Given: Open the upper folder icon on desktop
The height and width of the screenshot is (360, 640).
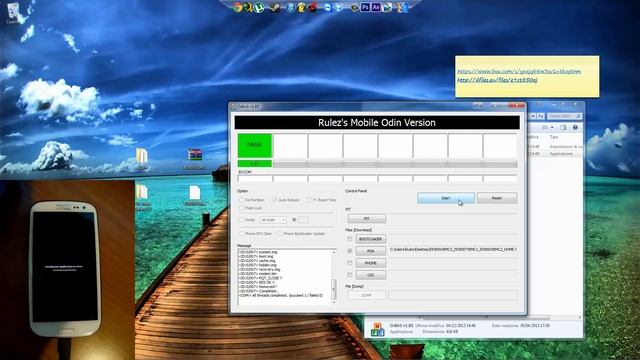Looking at the screenshot, I should tap(141, 156).
